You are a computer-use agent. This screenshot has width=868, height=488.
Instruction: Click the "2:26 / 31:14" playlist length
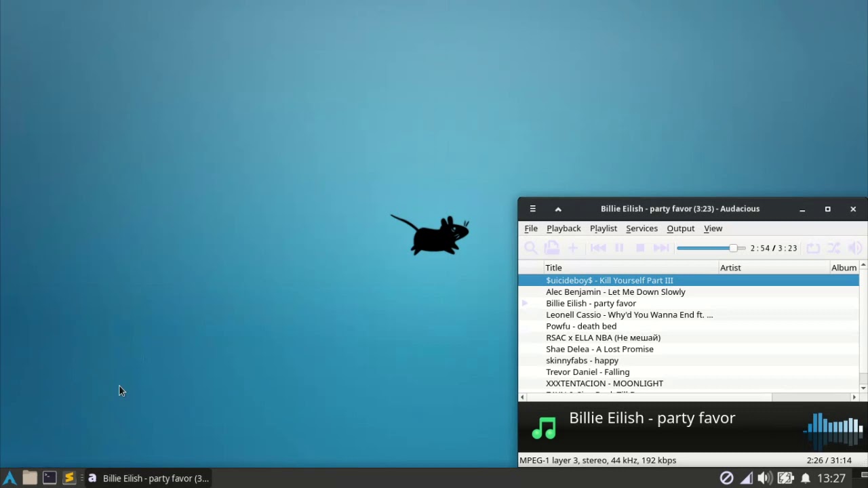[x=829, y=460]
